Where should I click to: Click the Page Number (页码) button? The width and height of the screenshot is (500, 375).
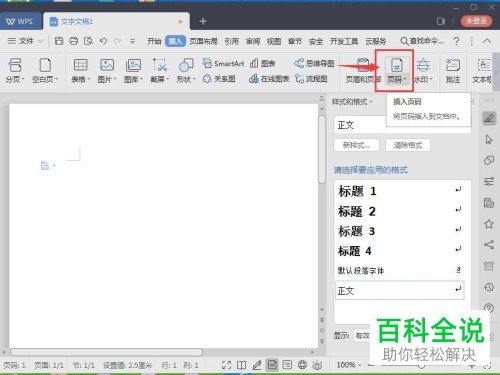[x=396, y=70]
